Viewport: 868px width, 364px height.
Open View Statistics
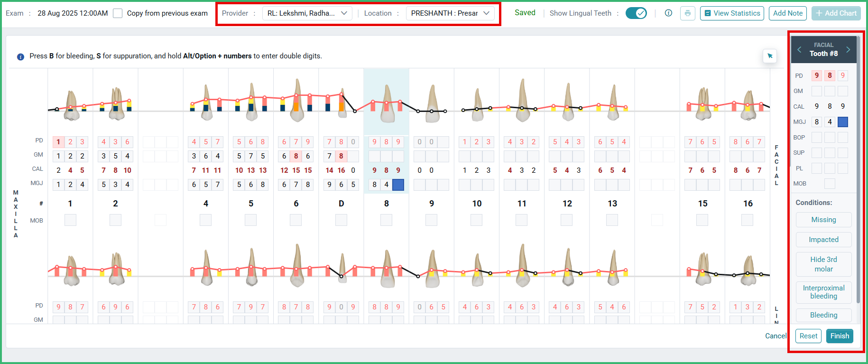coord(732,13)
